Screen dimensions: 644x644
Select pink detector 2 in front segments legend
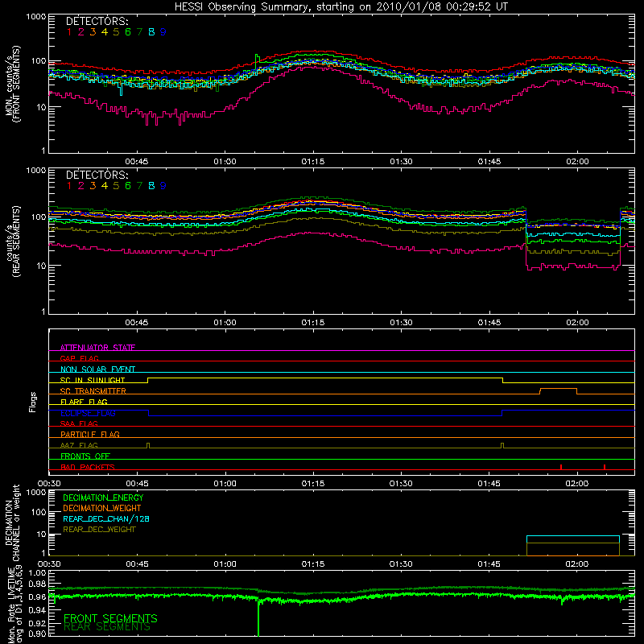[81, 32]
